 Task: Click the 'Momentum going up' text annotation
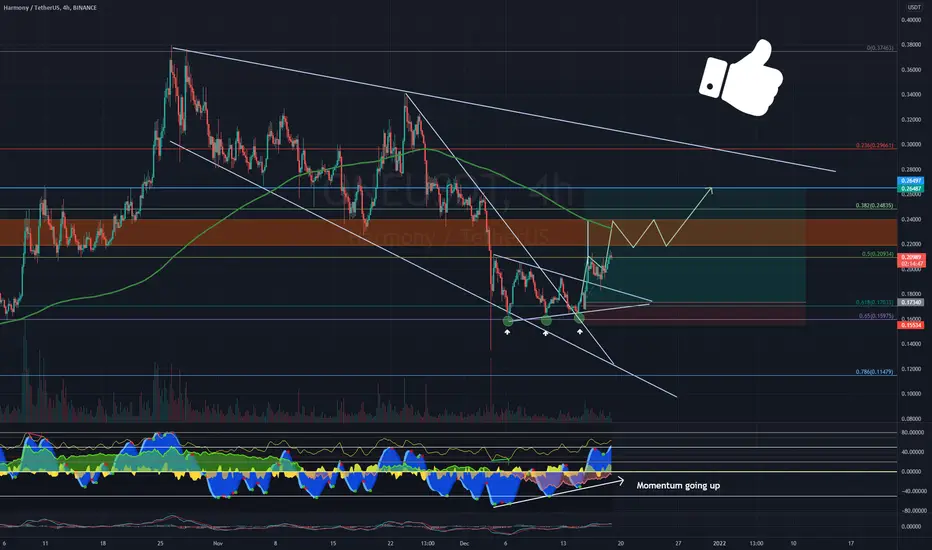pyautogui.click(x=678, y=486)
